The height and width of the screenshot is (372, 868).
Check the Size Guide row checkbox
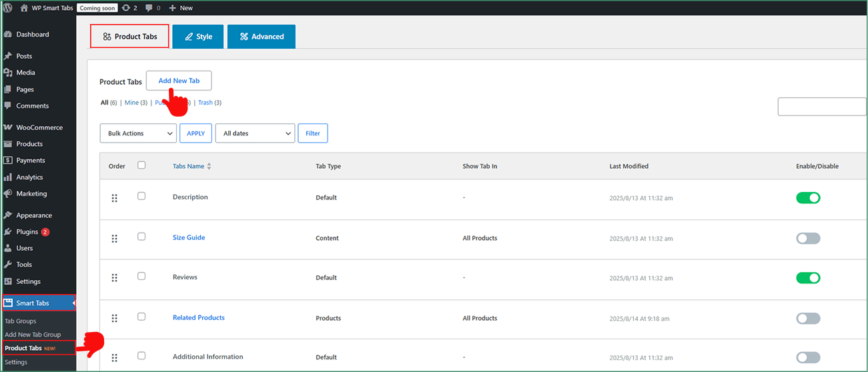pyautogui.click(x=141, y=236)
